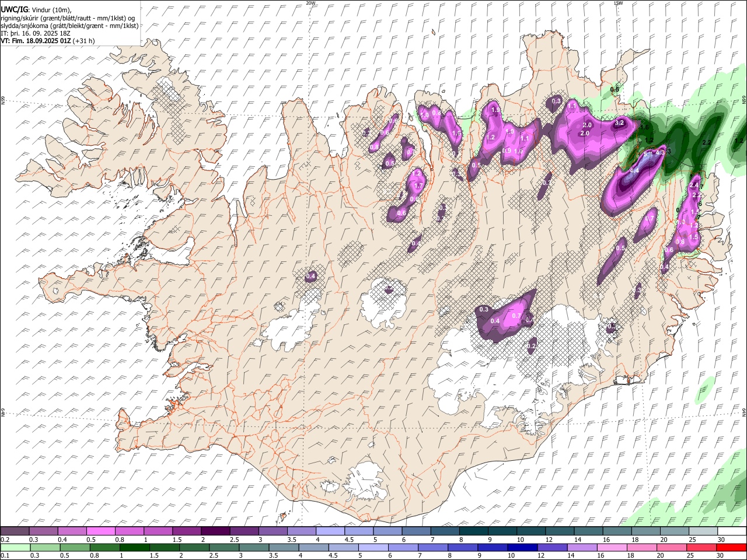Screen dimensions: 747x560
Task: Click the '4.4' snowfall value on the map
Action: (634, 170)
